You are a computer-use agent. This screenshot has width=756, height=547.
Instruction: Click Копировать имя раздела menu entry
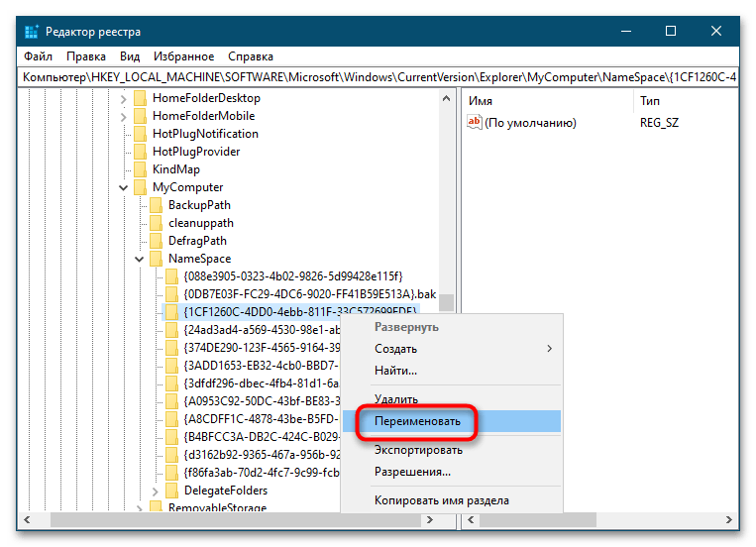[441, 500]
